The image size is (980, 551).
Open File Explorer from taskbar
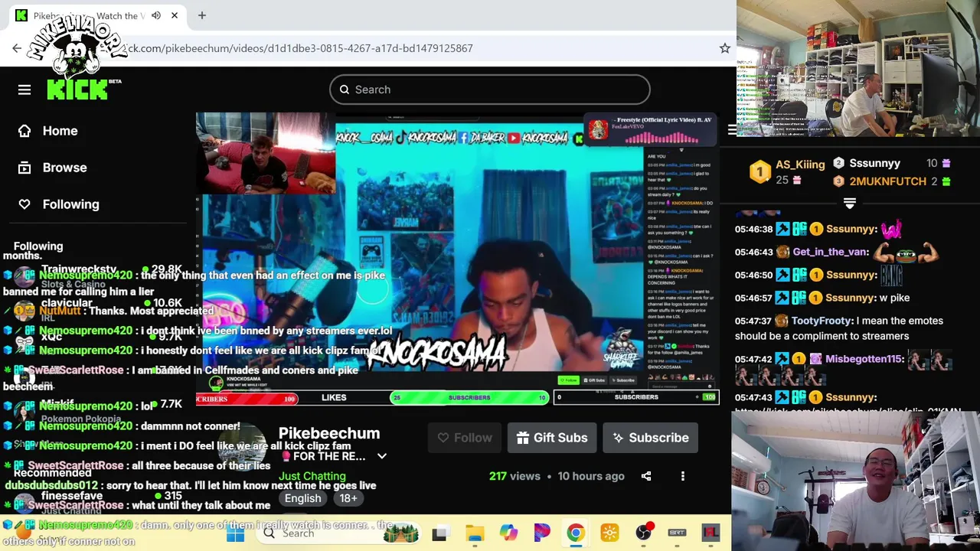(475, 533)
